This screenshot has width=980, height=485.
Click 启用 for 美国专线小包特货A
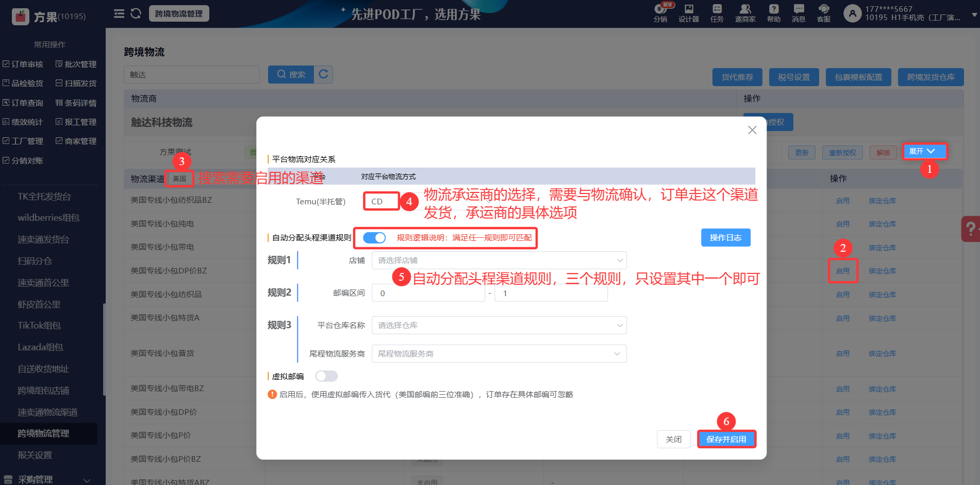tap(843, 318)
